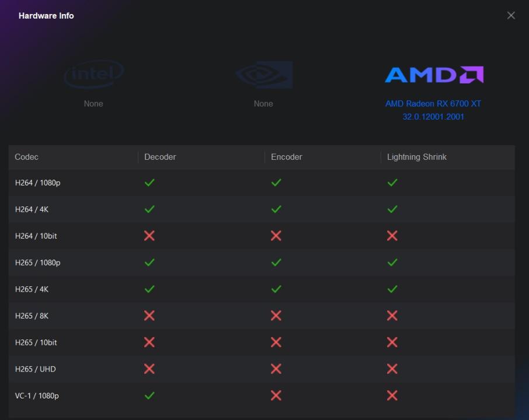The width and height of the screenshot is (529, 420).
Task: Close the Hardware Info dialog
Action: point(511,16)
